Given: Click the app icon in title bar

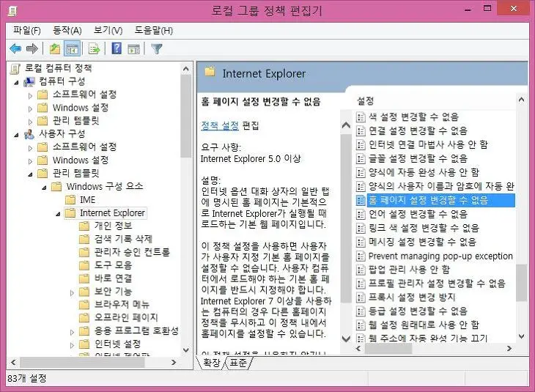Looking at the screenshot, I should point(13,11).
